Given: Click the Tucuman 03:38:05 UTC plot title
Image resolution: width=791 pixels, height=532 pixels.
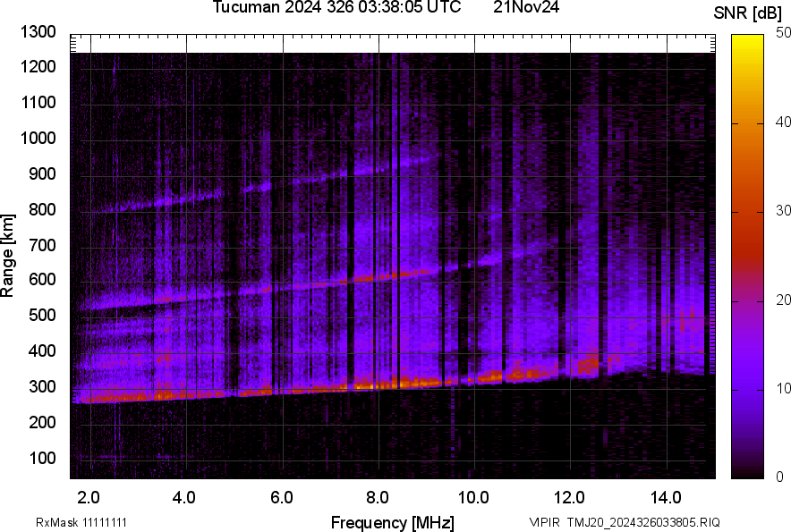Looking at the screenshot, I should tap(336, 8).
